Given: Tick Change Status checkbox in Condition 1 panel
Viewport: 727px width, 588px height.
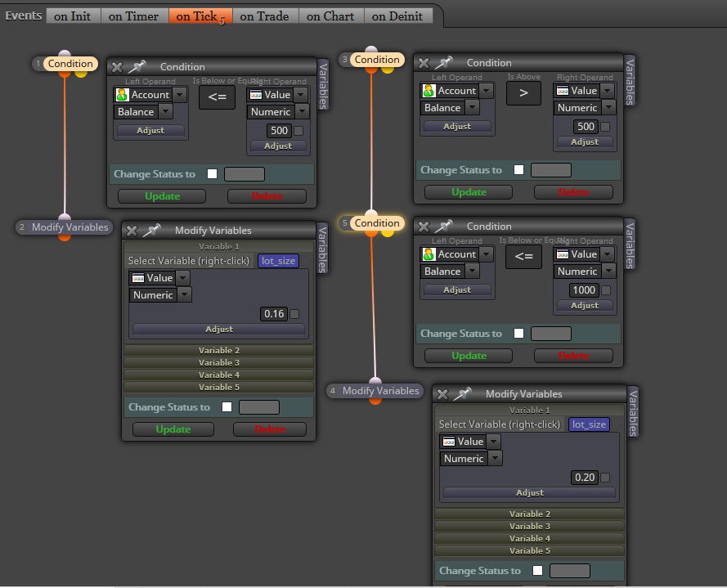Looking at the screenshot, I should click(x=212, y=174).
